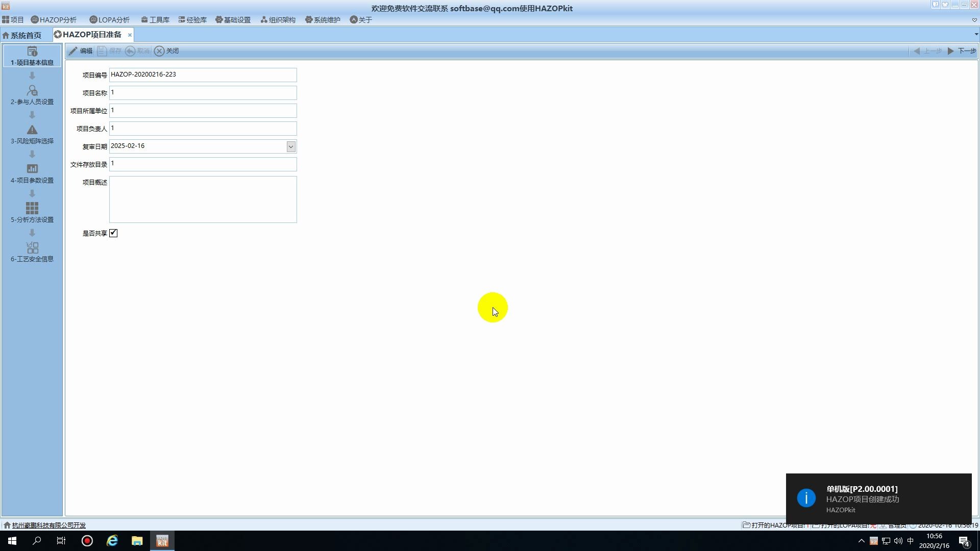Click the 编辑 pencil toolbar button
Viewport: 980px width, 551px height.
point(81,51)
